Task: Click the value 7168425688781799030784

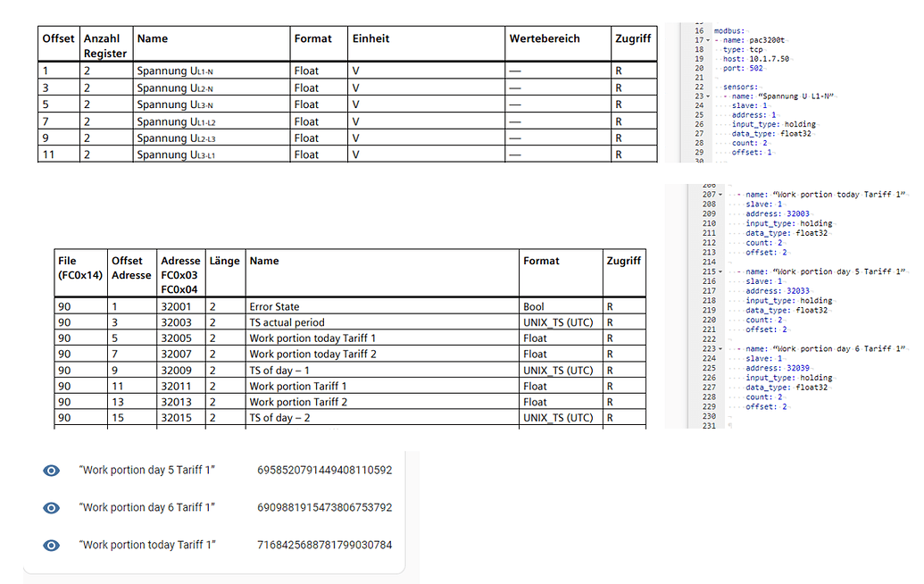Action: 323,545
